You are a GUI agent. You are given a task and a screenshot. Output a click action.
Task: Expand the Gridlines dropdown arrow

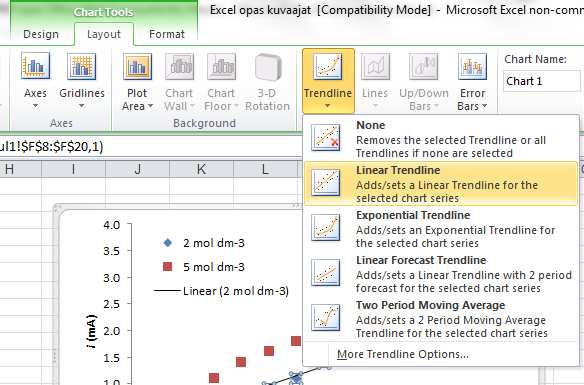(x=82, y=106)
